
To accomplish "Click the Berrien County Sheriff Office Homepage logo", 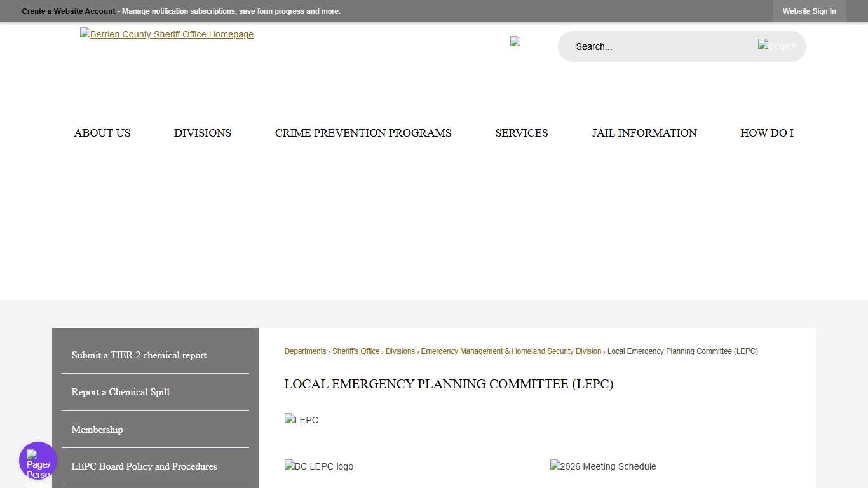I will pos(166,34).
